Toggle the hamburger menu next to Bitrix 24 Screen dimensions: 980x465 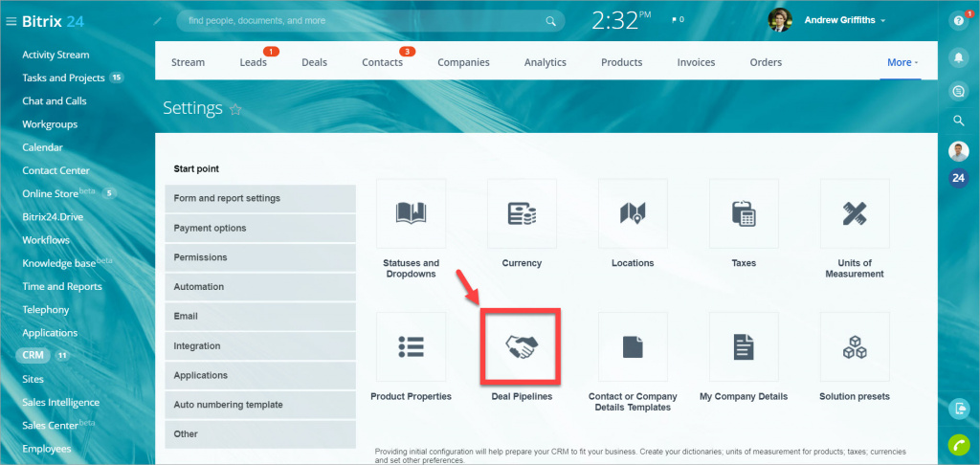point(11,21)
